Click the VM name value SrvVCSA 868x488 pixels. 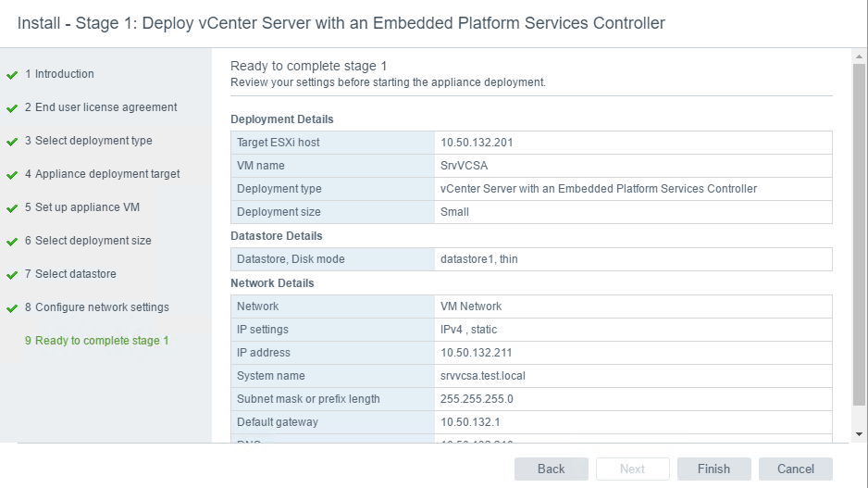tap(464, 166)
